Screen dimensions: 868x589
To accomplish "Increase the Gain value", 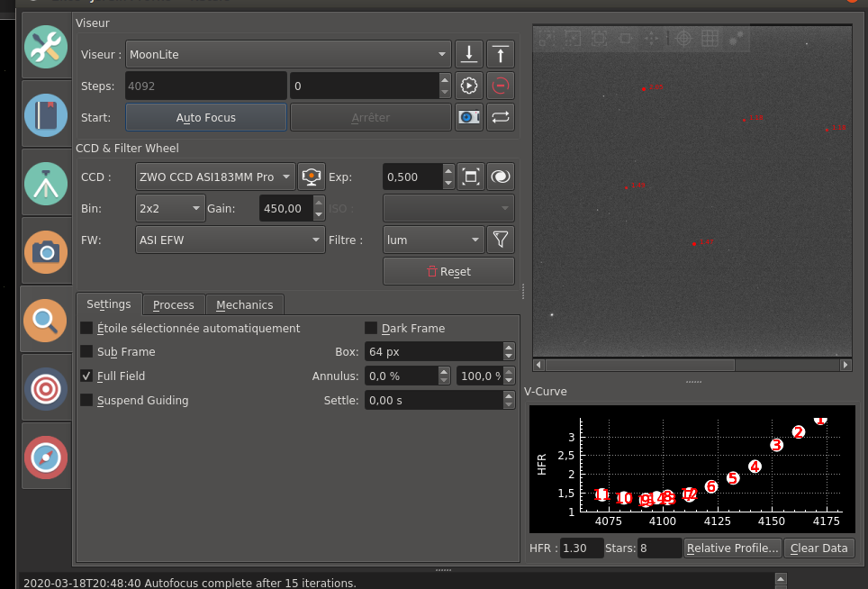I will pos(319,203).
